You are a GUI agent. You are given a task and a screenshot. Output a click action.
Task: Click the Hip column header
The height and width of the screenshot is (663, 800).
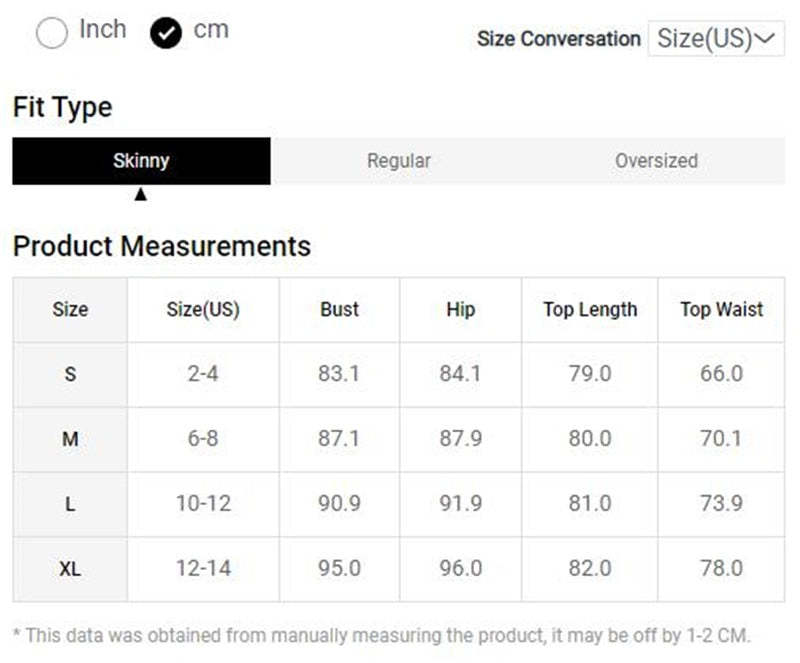(460, 310)
